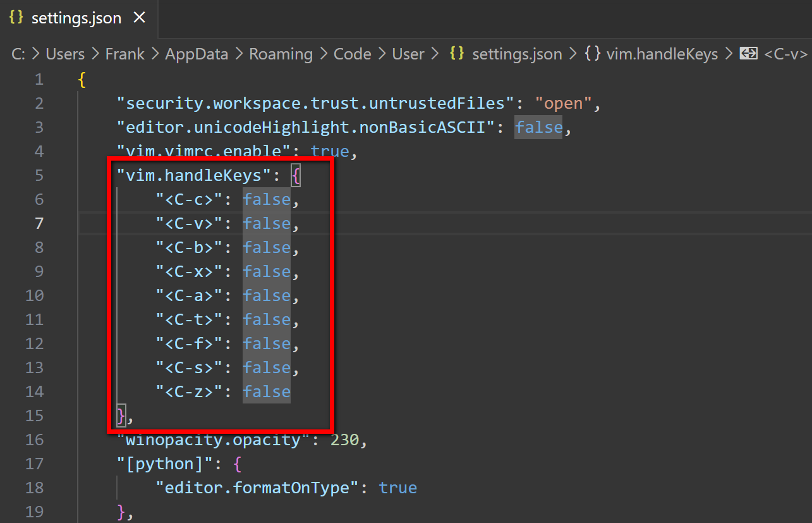Click the false value for <C-x>

pyautogui.click(x=267, y=271)
